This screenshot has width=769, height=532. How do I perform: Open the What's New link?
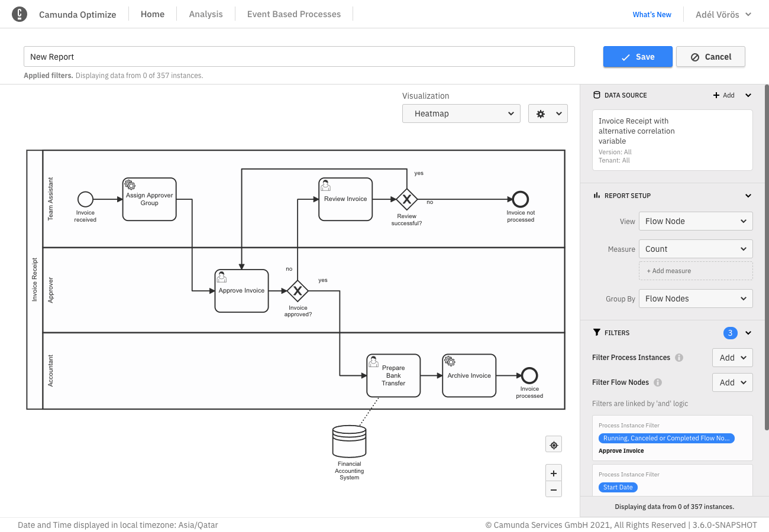click(x=651, y=14)
